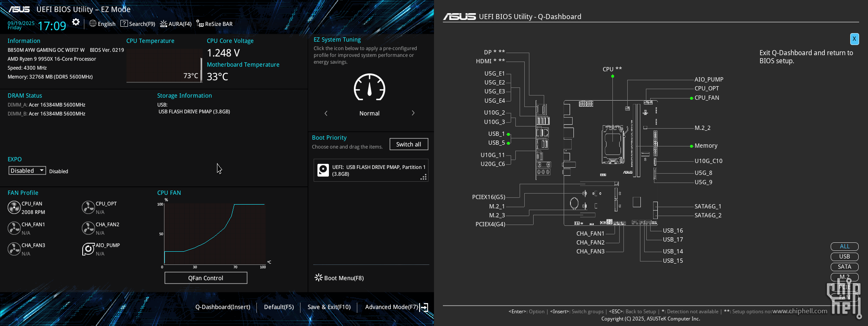
Task: Click the CPU FAN curve graph
Action: click(x=215, y=233)
